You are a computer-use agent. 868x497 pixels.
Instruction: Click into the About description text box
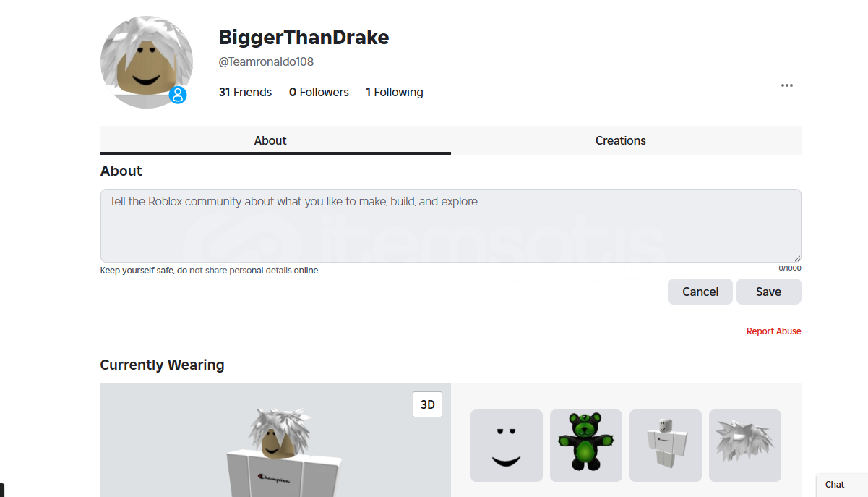[450, 226]
